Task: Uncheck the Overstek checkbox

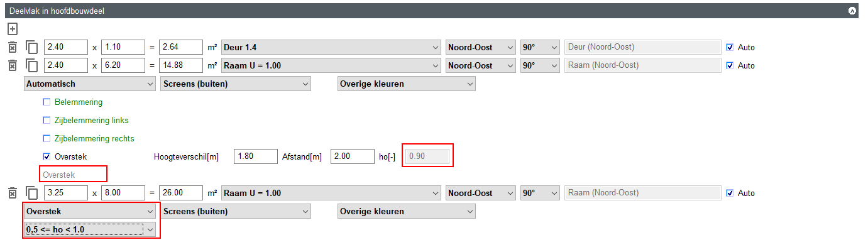Action: pos(46,156)
